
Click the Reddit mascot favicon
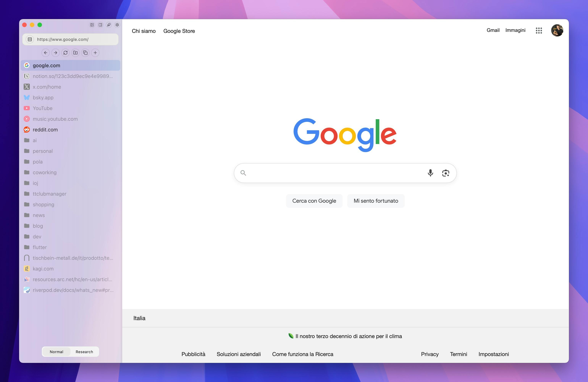pos(27,129)
